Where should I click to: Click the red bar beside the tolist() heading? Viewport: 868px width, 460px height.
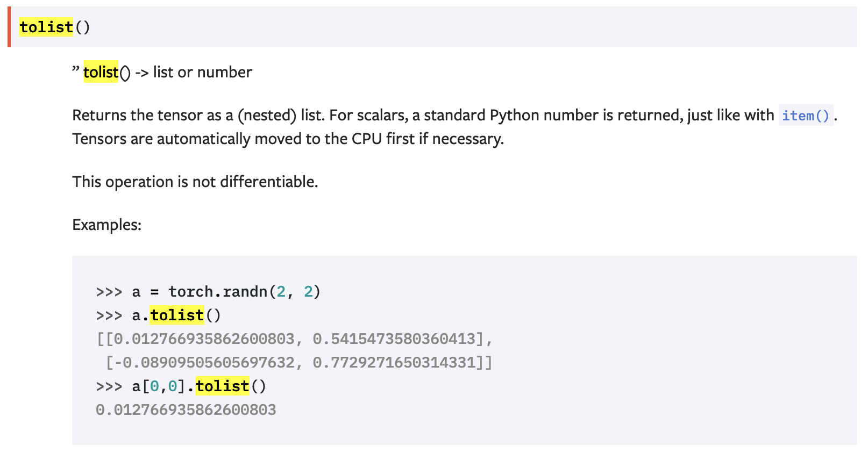[9, 27]
